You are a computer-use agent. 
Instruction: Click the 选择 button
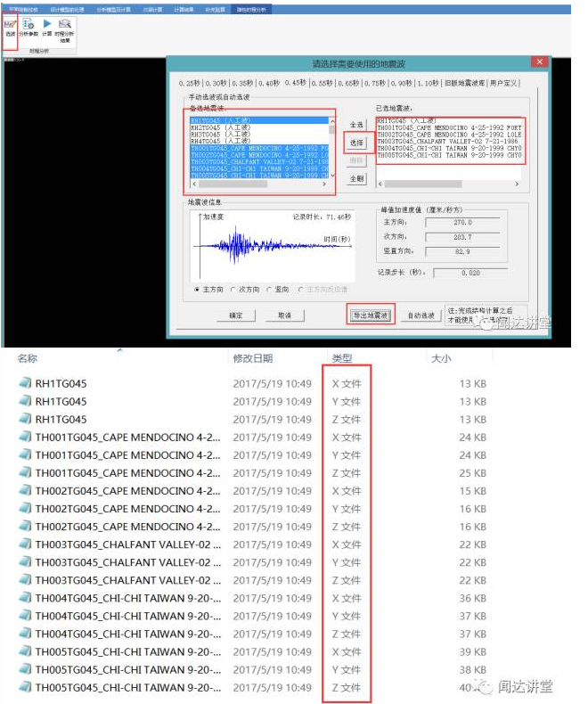pyautogui.click(x=356, y=143)
